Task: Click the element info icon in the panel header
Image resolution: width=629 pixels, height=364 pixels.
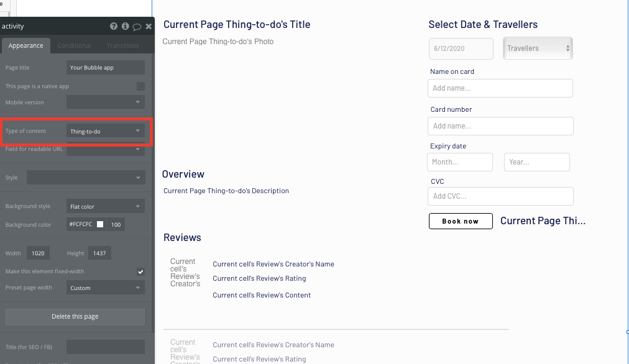Action: 126,26
